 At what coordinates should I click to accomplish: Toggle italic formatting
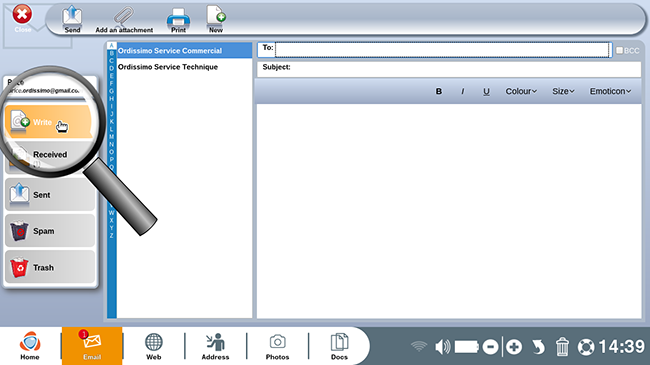463,91
